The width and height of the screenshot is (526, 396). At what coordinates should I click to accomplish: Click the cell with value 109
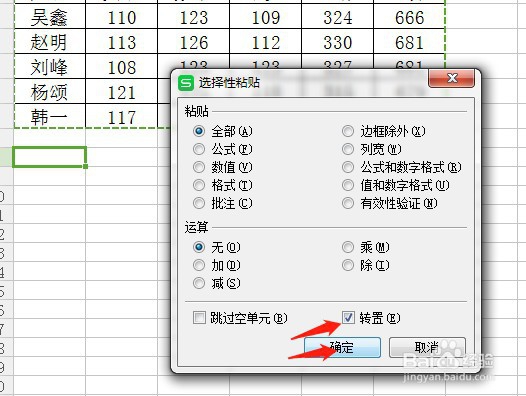point(266,17)
